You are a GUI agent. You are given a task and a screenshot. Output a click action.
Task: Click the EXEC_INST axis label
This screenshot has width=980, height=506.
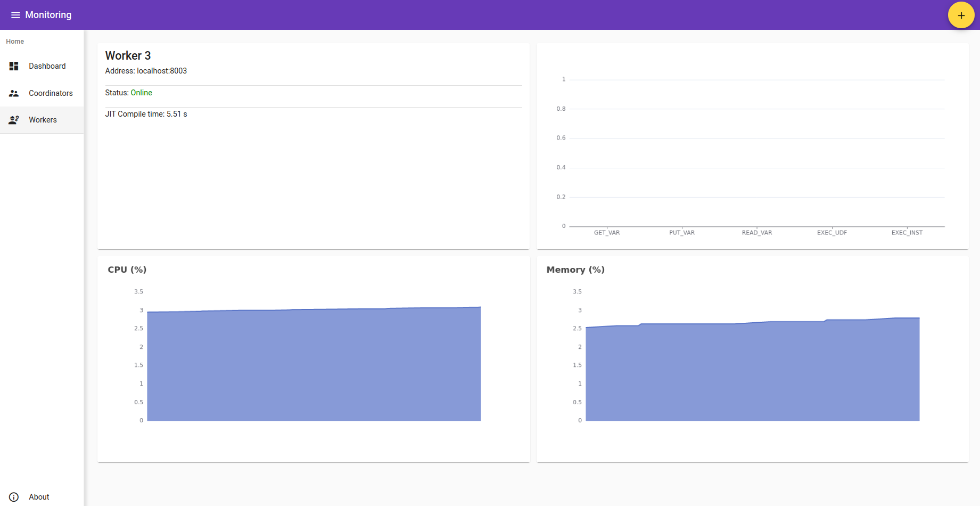[x=907, y=233]
